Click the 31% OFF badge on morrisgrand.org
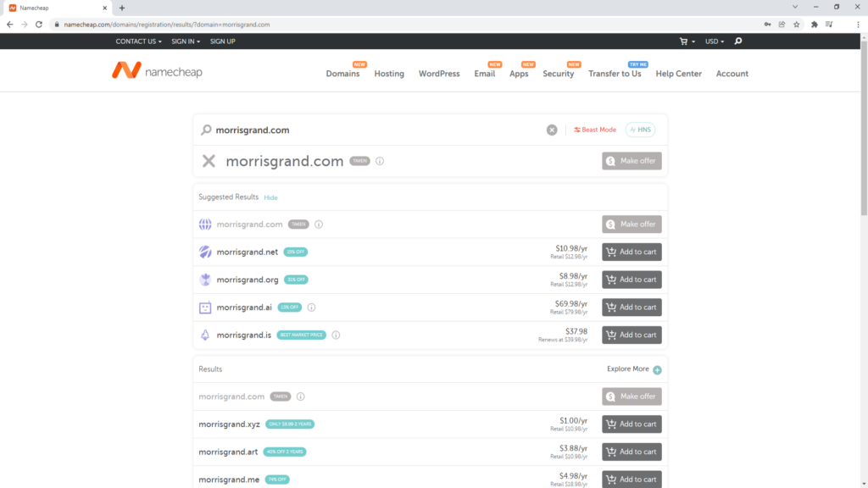The image size is (868, 488). coord(296,280)
